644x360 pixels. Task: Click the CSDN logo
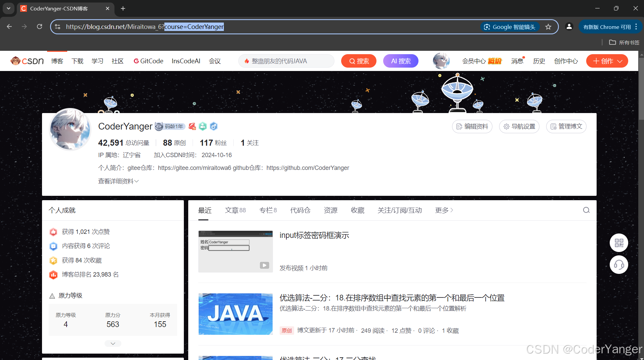pyautogui.click(x=27, y=61)
